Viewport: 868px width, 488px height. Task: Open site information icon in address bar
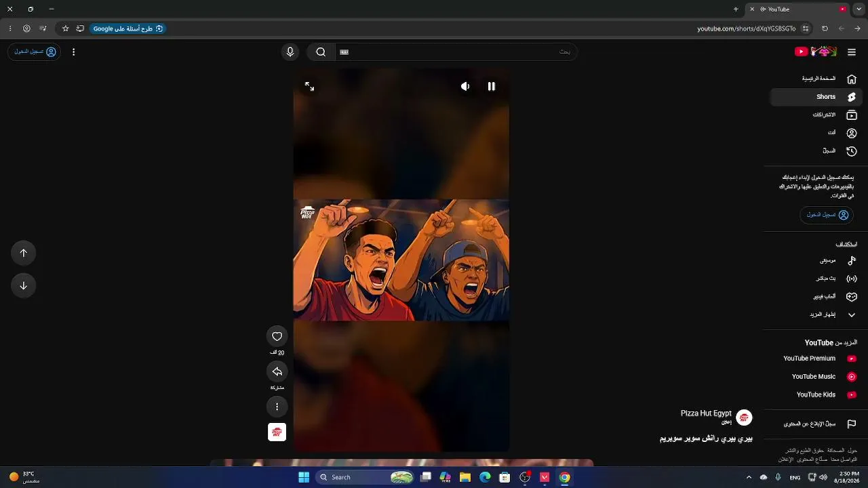point(806,28)
